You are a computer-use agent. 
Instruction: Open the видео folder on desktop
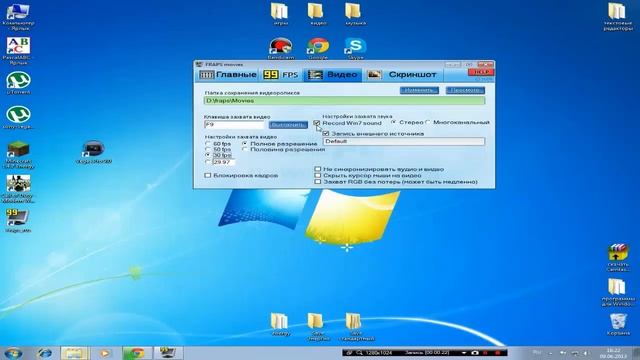[317, 13]
